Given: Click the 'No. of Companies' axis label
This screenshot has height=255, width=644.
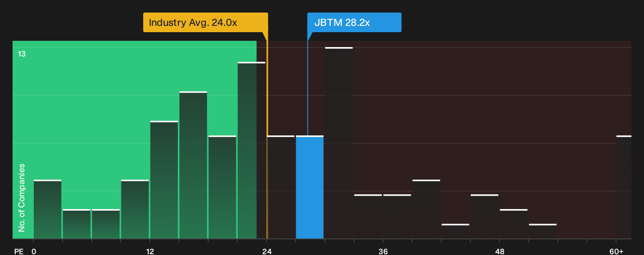Looking at the screenshot, I should [x=22, y=198].
